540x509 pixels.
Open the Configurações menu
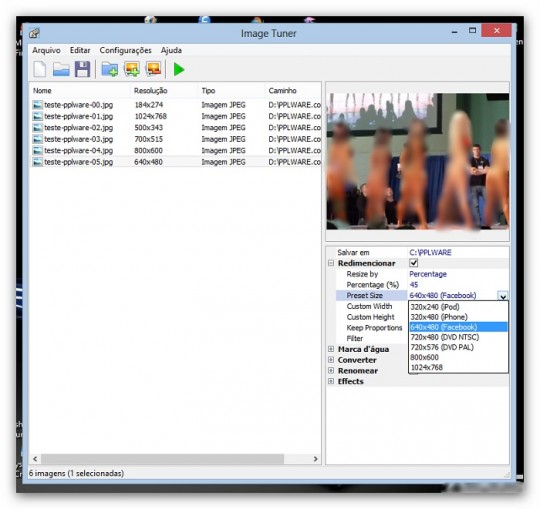pyautogui.click(x=125, y=50)
